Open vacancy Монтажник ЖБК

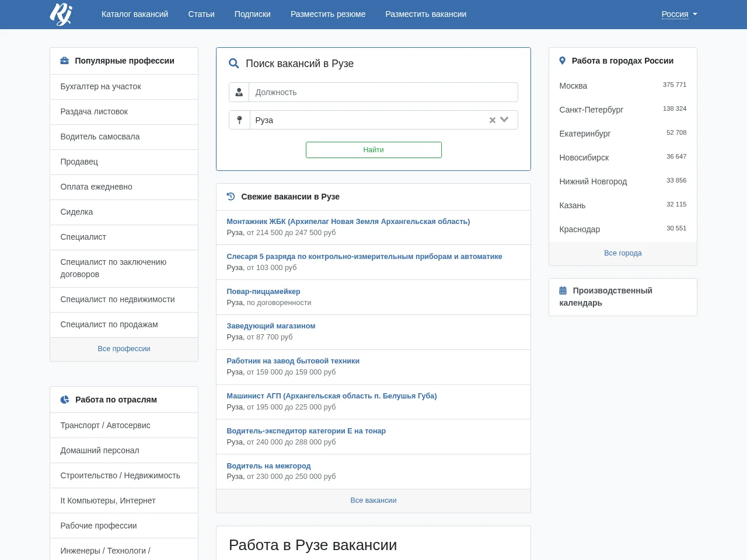pos(348,222)
